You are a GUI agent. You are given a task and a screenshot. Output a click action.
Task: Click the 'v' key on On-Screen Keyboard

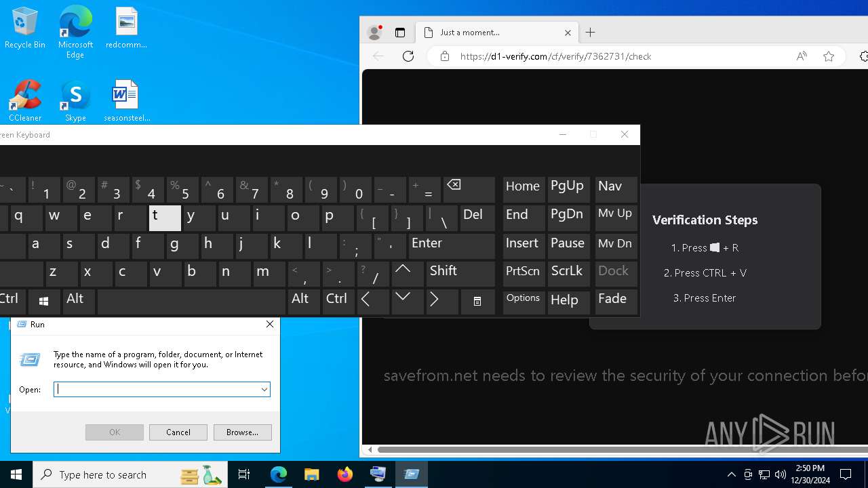pos(165,273)
